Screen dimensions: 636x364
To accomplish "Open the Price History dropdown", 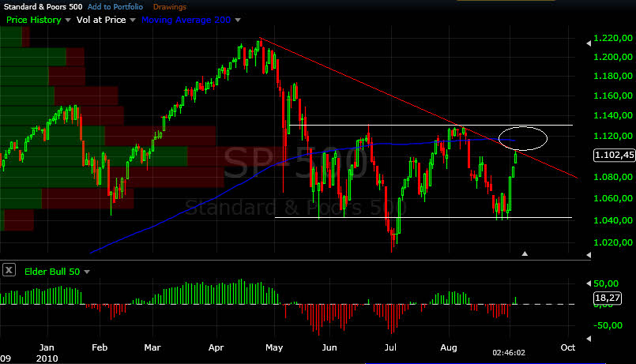I will tap(39, 20).
